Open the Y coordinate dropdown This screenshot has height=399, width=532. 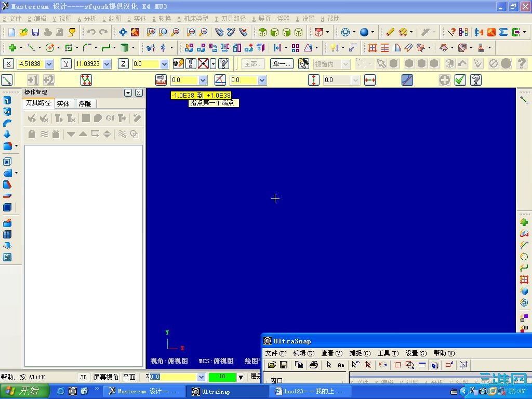[107, 64]
